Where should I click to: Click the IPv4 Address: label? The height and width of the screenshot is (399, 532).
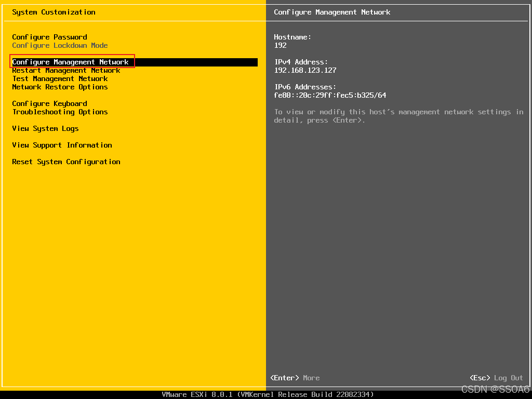click(x=301, y=62)
